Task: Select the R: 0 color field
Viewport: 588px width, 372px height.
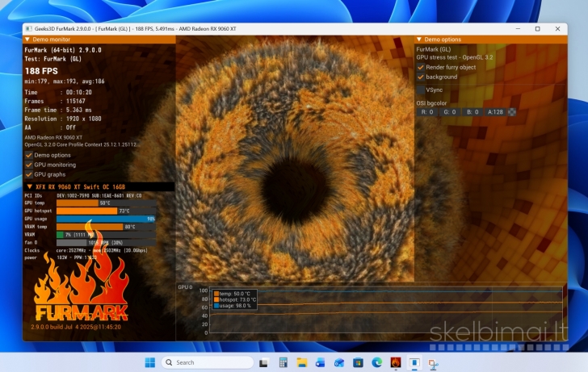Action: [427, 112]
